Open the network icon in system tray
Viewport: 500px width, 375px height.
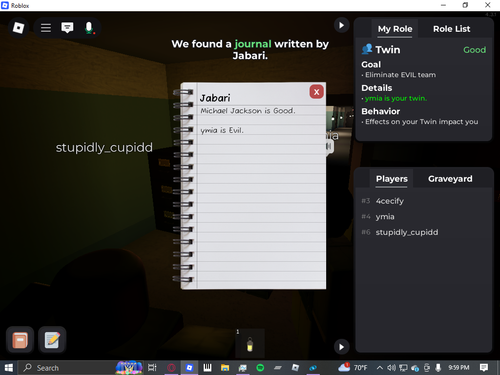pos(403,368)
